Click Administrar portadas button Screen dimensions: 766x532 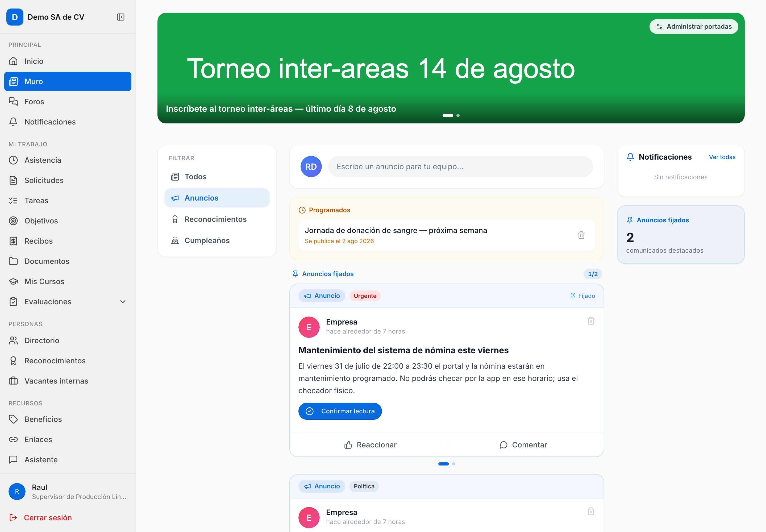pyautogui.click(x=694, y=27)
